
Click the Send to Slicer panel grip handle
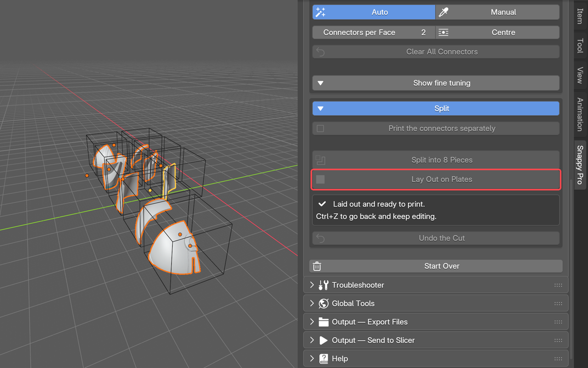(558, 340)
